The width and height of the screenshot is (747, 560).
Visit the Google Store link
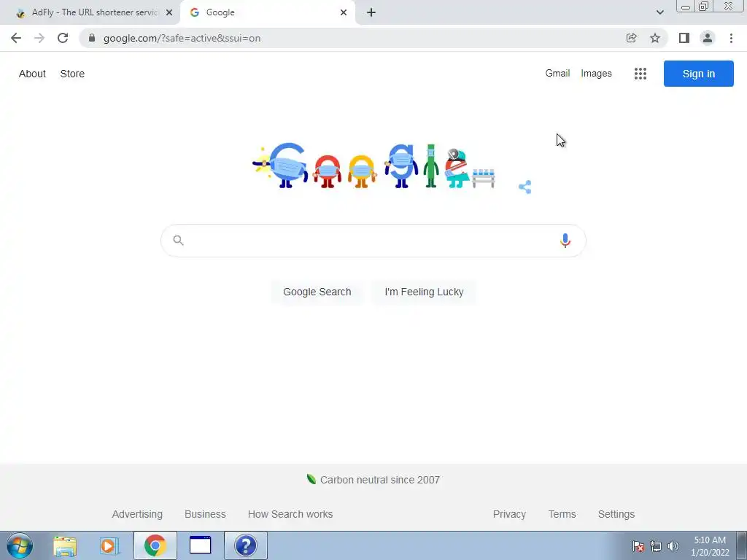click(72, 74)
